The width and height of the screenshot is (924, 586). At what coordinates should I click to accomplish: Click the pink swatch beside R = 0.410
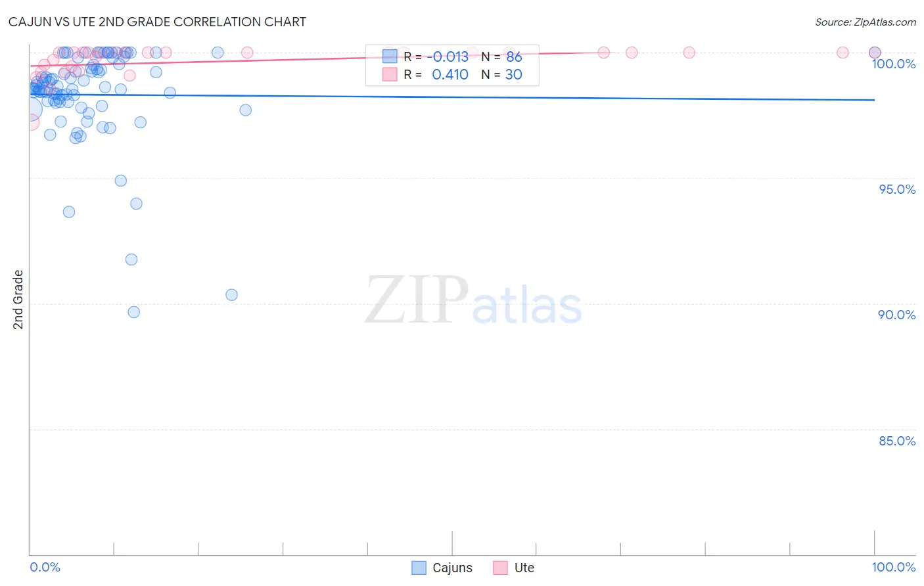coord(390,74)
